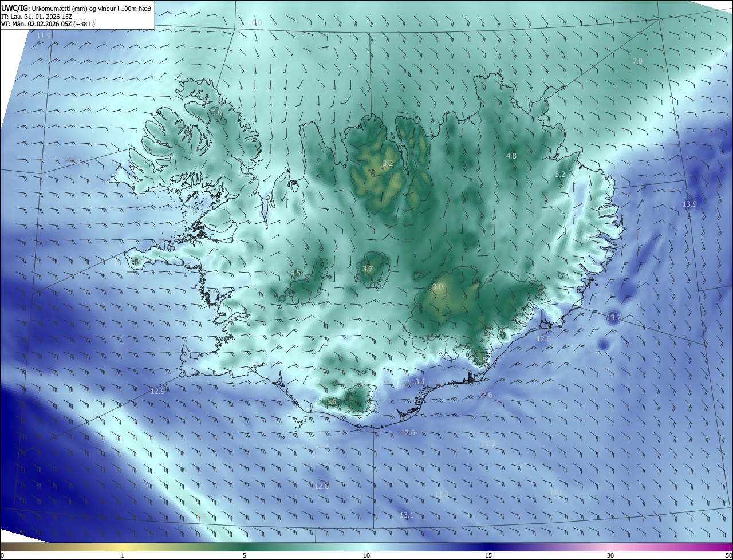Click the '5' tick label on the color scale
733x560 pixels.
point(245,555)
